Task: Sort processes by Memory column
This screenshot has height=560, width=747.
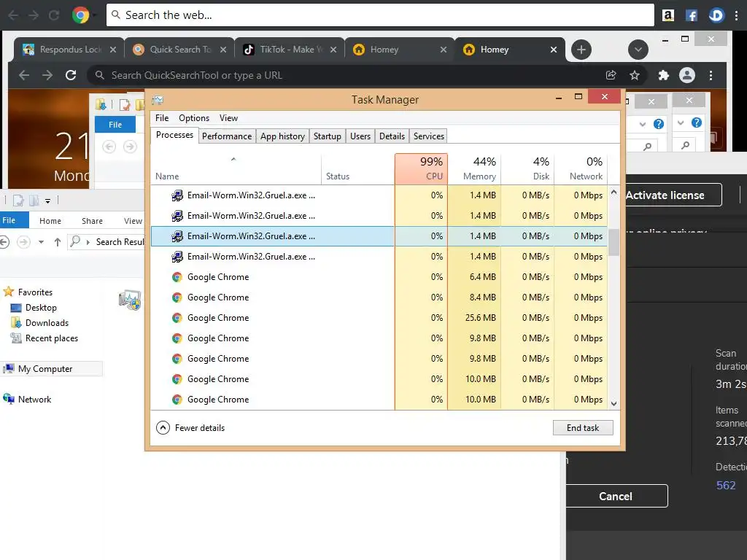Action: pos(474,169)
